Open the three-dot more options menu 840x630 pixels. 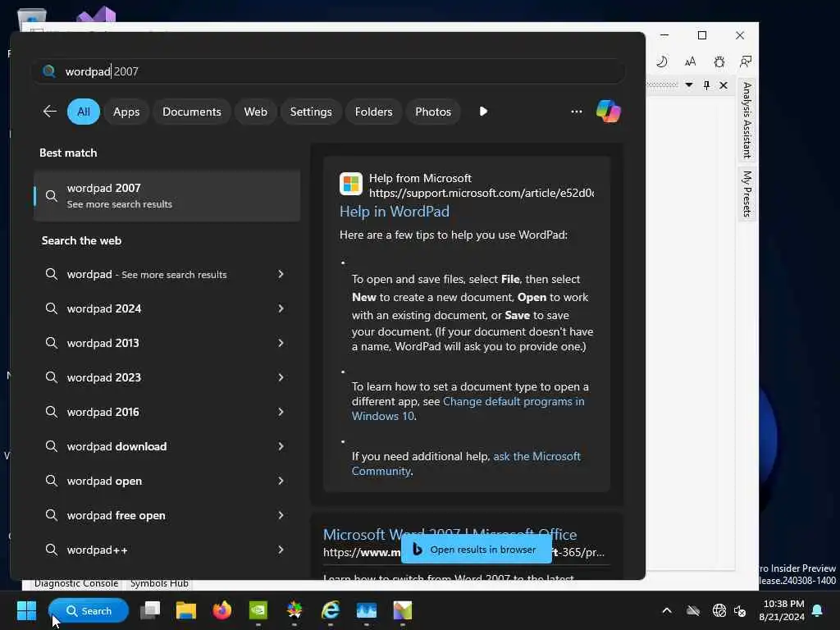click(577, 112)
